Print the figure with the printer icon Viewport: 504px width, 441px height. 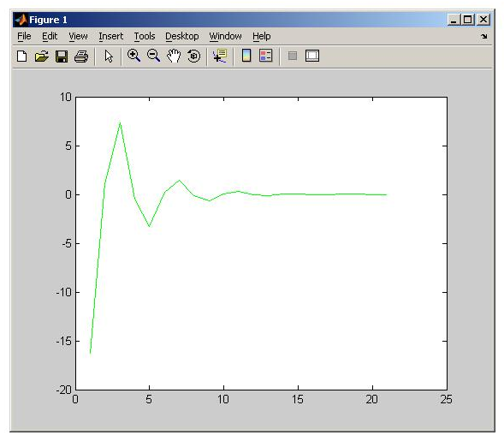(81, 57)
